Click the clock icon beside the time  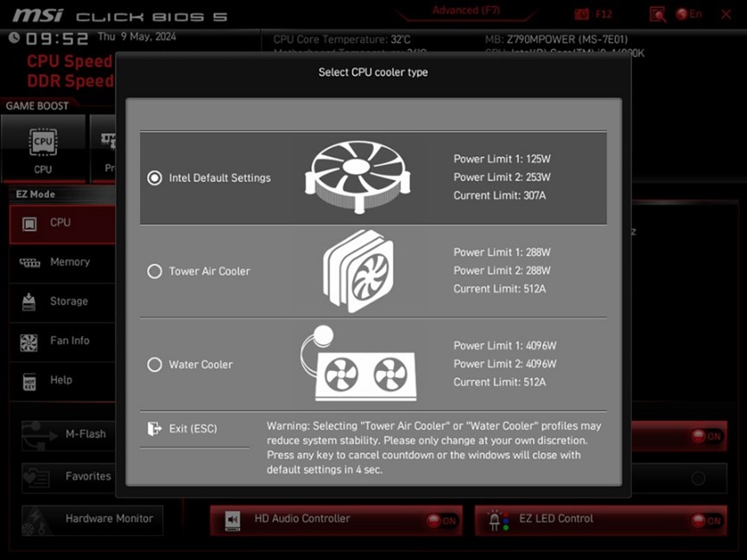(x=15, y=38)
